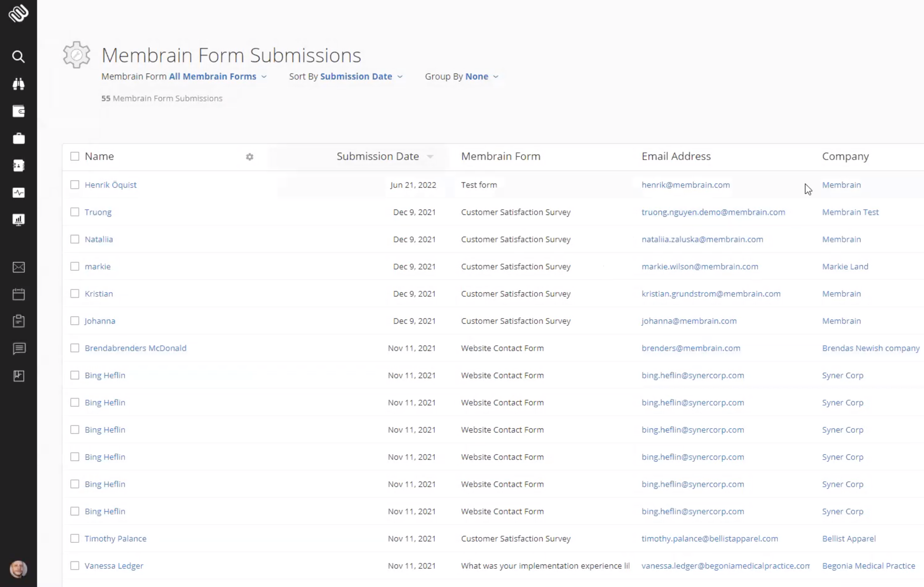Viewport: 924px width, 587px height.
Task: Open the Contacts address book icon
Action: pos(19,165)
